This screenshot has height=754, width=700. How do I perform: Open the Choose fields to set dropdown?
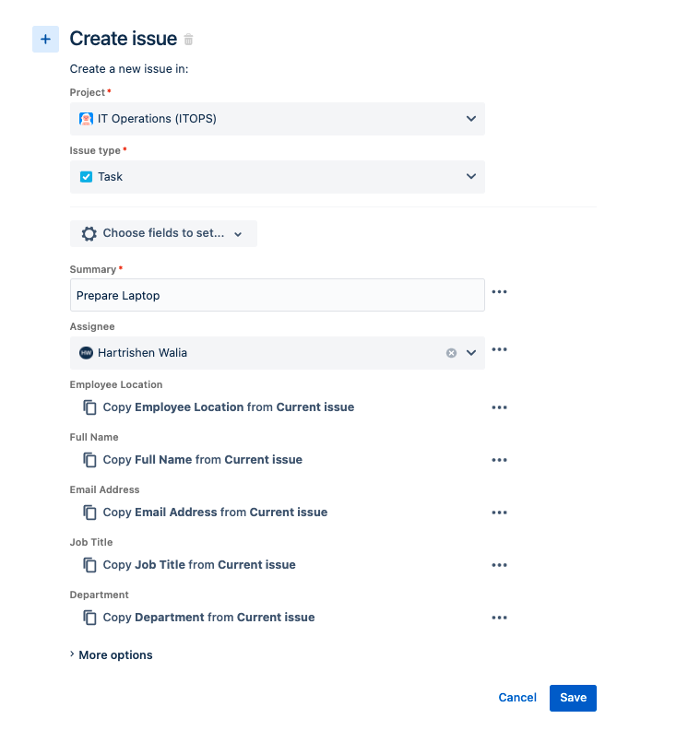pos(239,233)
